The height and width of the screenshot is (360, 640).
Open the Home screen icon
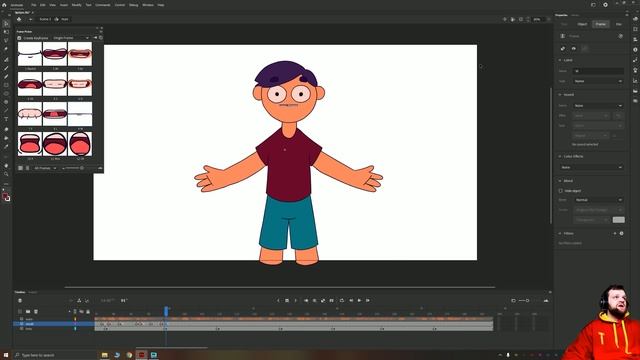4,5
